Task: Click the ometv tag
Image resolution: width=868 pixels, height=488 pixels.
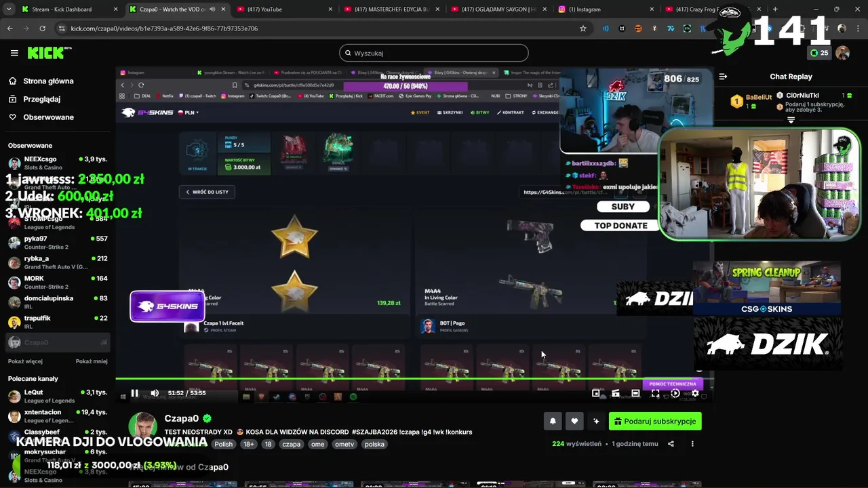Action: point(344,445)
